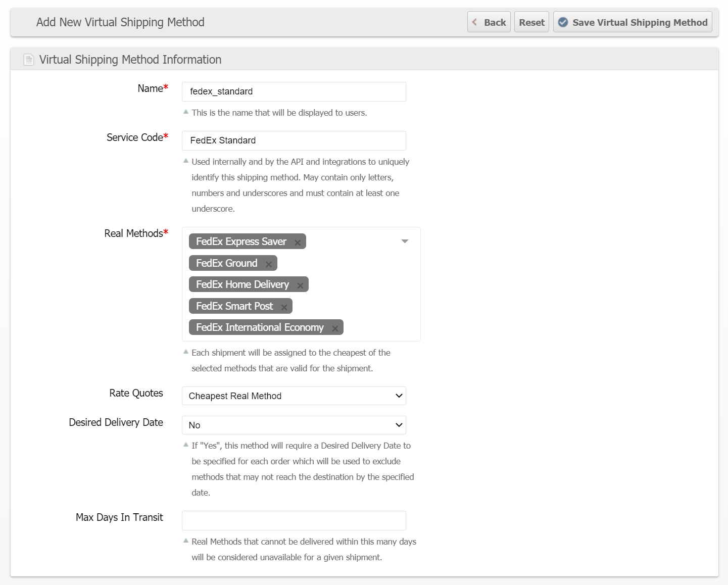Remove the FedEx Home Delivery tag
728x585 pixels.
coord(300,285)
